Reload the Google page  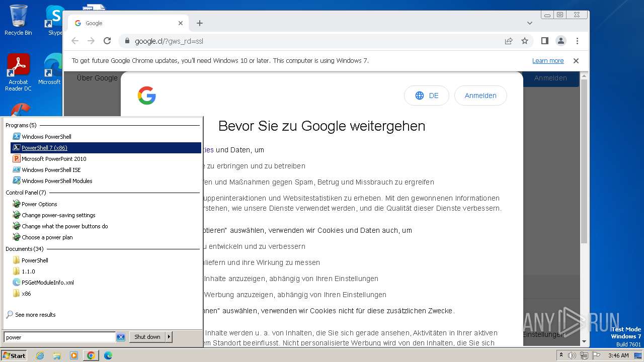[x=107, y=41]
